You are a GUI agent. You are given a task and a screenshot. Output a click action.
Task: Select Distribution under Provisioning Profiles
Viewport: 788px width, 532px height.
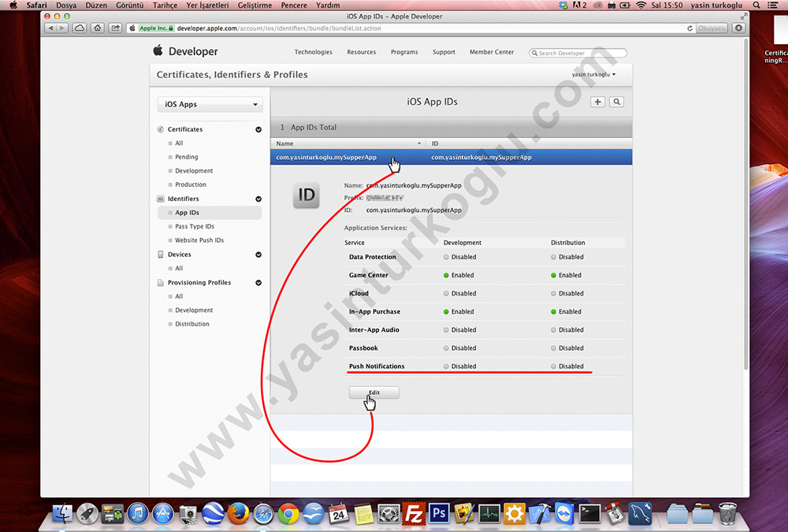point(192,324)
